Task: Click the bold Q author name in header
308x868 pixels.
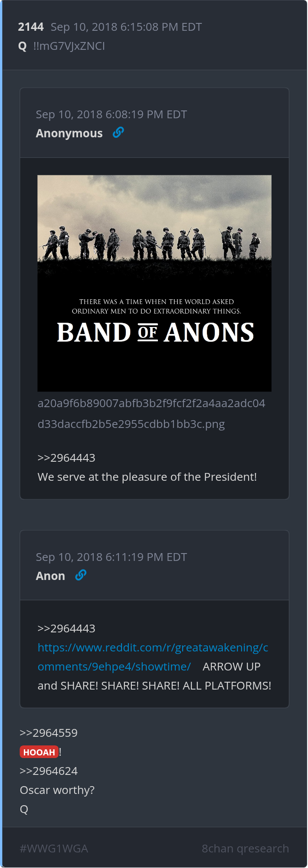Action: click(x=23, y=46)
